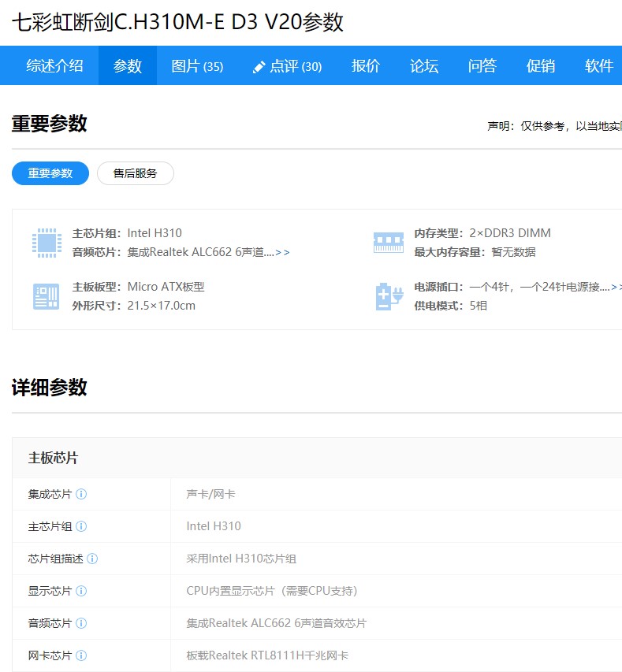Click the 5相 power mode value

coord(479,306)
